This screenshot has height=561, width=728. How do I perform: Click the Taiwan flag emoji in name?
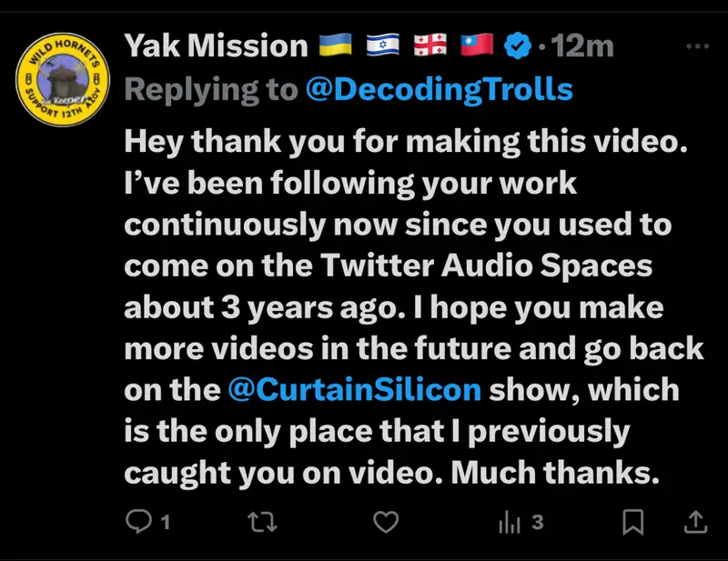coord(475,45)
